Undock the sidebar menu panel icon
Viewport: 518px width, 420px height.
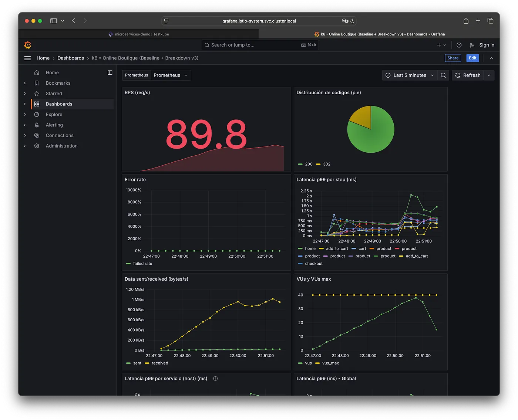click(x=110, y=72)
